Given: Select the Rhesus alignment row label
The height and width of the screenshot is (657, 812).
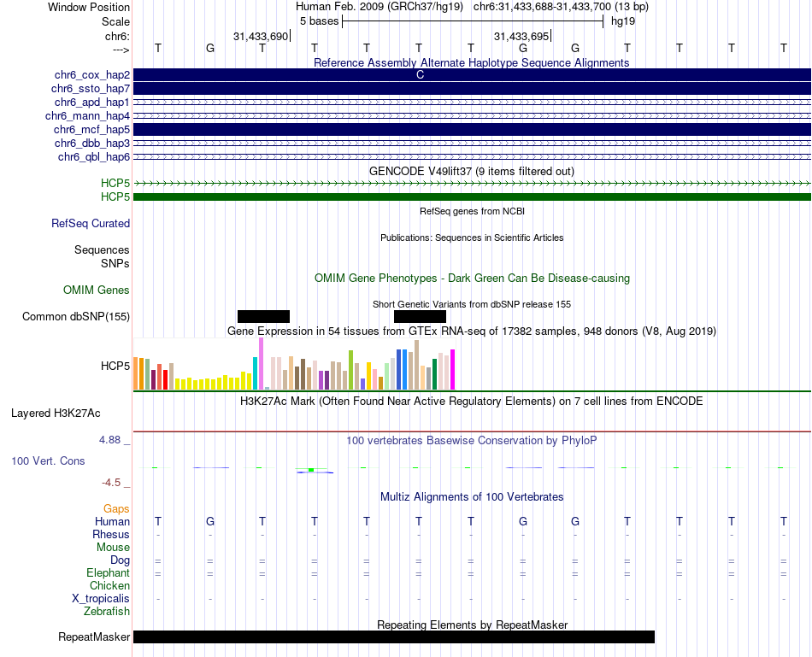Looking at the screenshot, I should click(111, 534).
